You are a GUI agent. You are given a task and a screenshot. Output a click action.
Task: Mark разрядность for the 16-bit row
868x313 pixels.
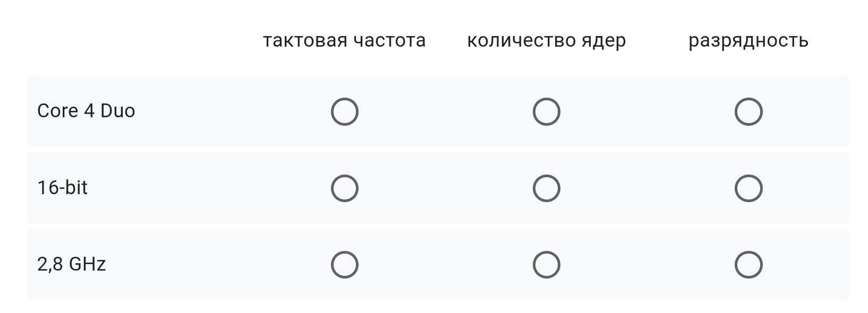click(x=748, y=188)
